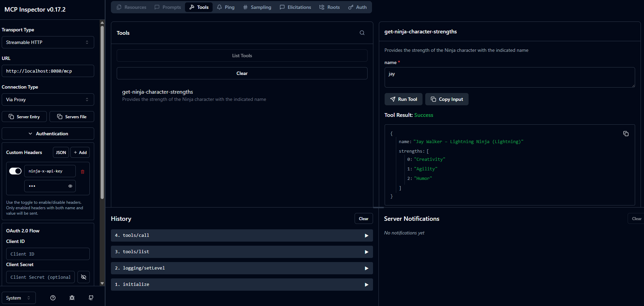This screenshot has width=644, height=306.
Task: Open the GitHub repository icon
Action: point(91,298)
